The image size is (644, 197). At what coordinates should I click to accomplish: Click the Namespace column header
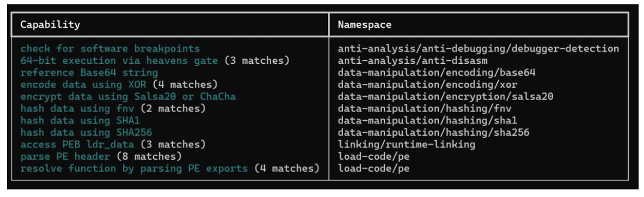click(365, 25)
